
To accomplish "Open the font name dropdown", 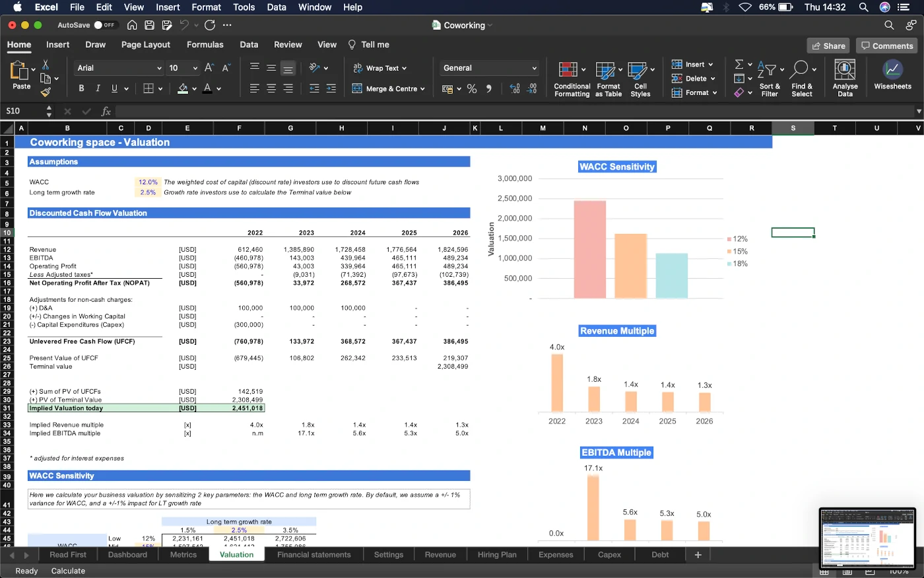I will 159,68.
